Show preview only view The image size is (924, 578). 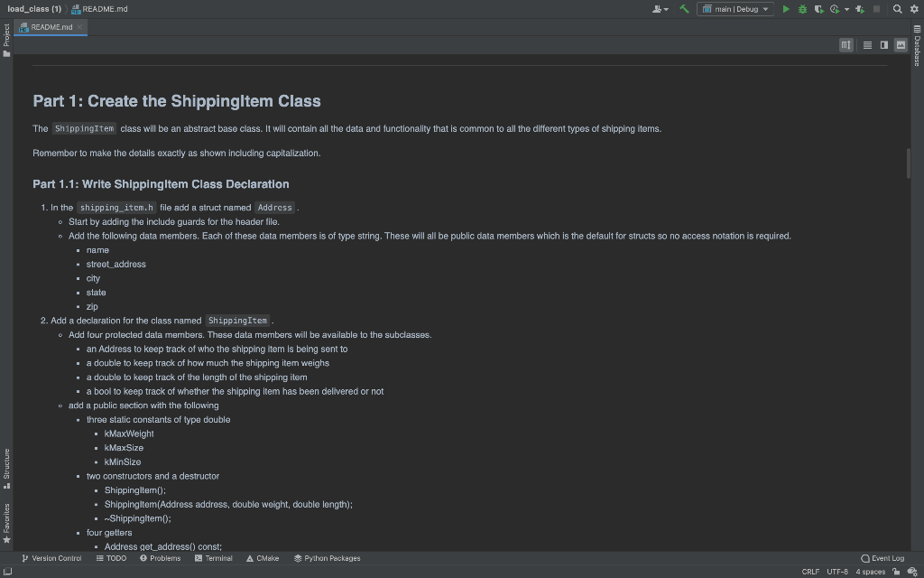901,45
